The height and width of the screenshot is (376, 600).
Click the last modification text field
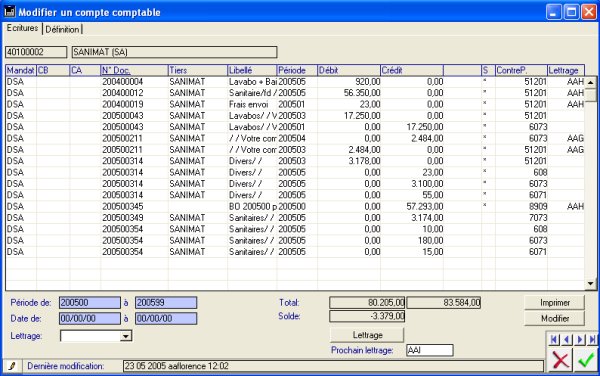(333, 366)
